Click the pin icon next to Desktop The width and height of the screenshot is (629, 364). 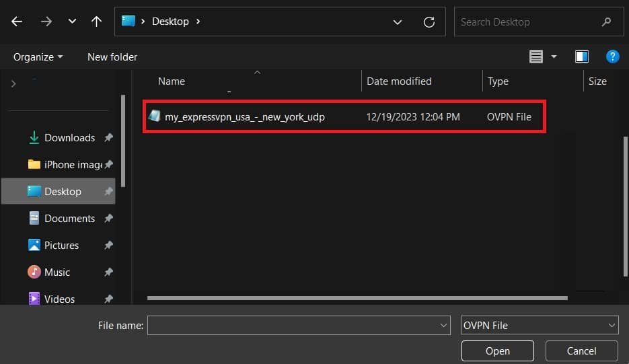tap(108, 192)
